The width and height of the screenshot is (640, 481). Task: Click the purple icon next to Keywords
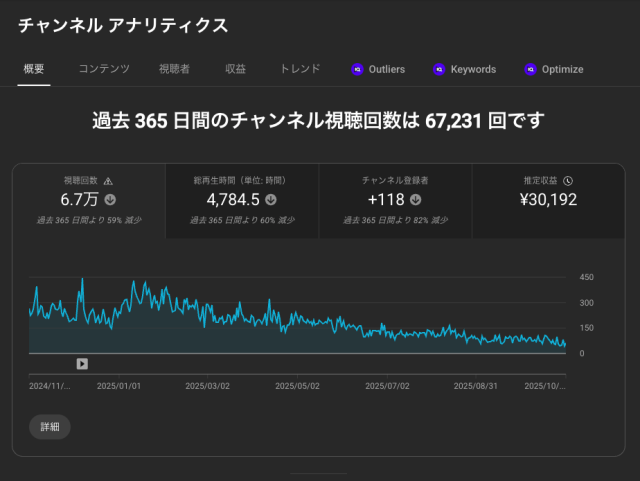439,69
